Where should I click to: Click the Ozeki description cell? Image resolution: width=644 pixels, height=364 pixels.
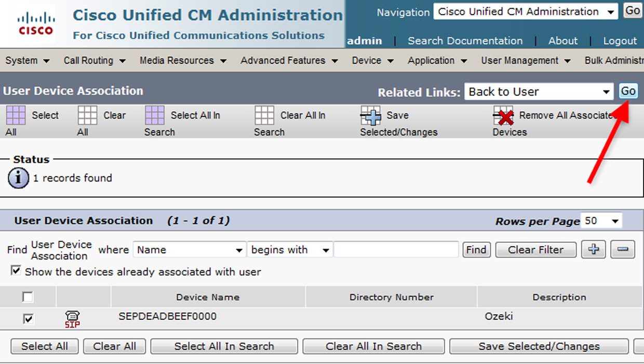499,316
